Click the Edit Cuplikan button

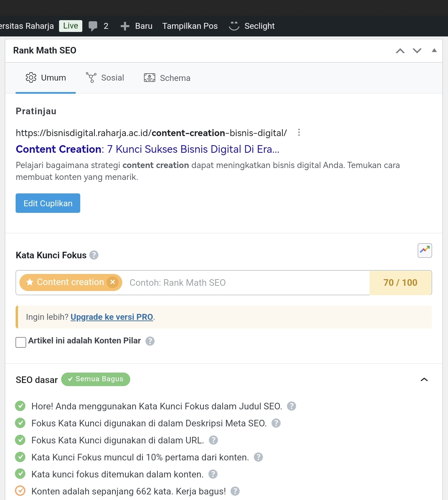(x=48, y=203)
